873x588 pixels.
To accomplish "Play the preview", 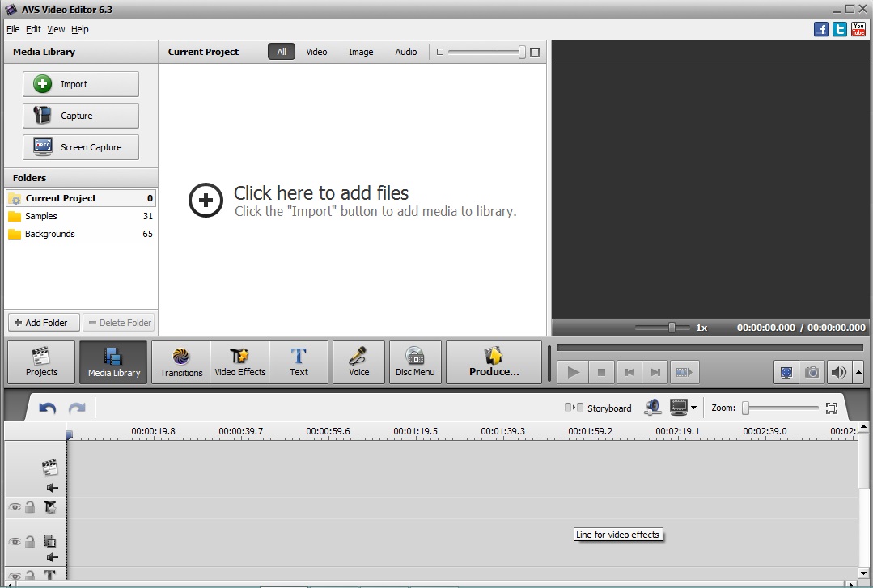I will click(573, 372).
